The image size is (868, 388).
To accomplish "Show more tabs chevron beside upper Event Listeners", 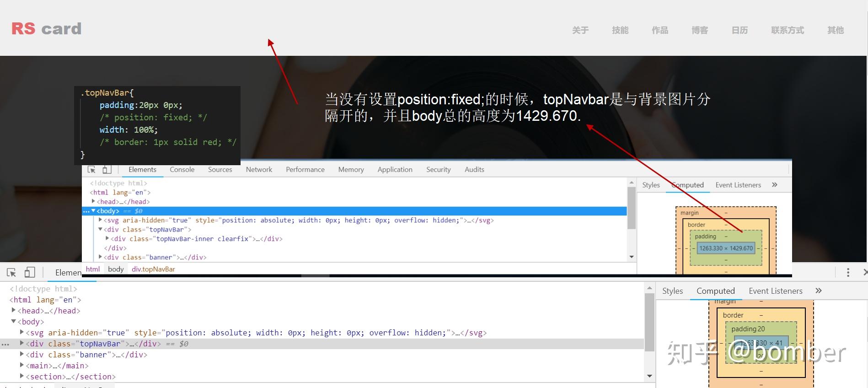I will click(x=775, y=185).
